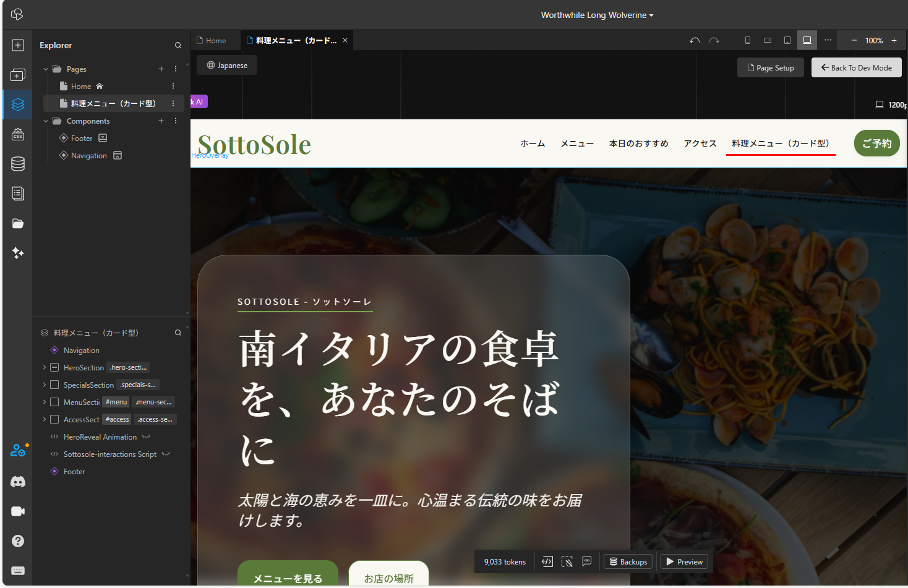Viewport: 908px width, 588px height.
Task: Open the Layers/Explorer panel icon in sidebar
Action: point(17,104)
